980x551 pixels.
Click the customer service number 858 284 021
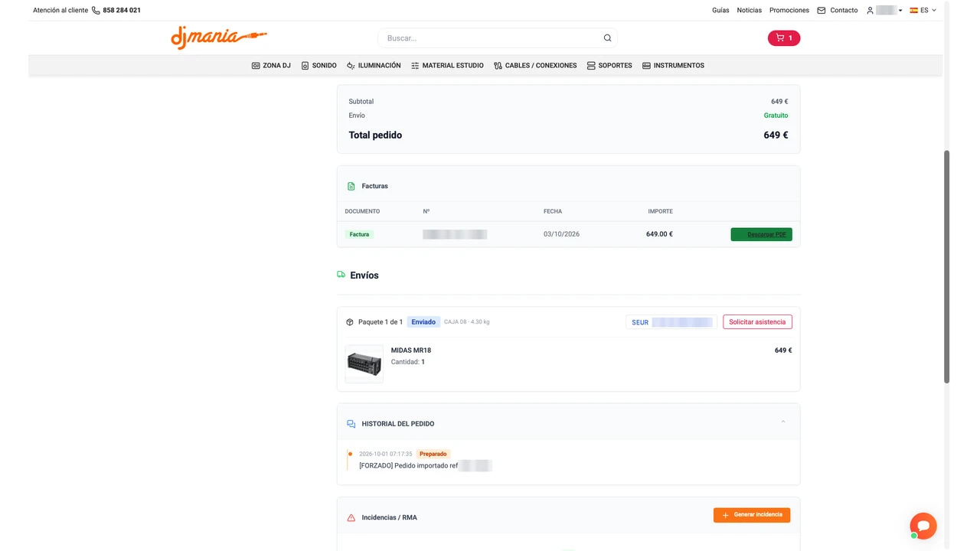point(122,11)
